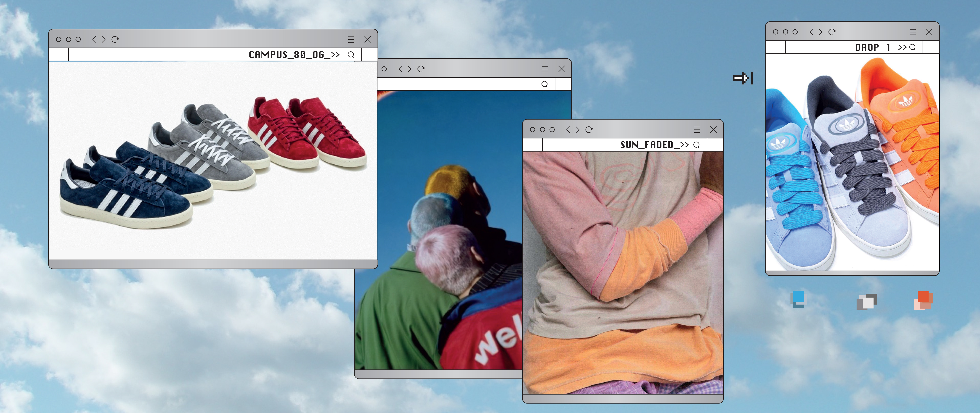Click second circle dot in DROP_1 window
Screen dimensions: 980x413
point(786,32)
